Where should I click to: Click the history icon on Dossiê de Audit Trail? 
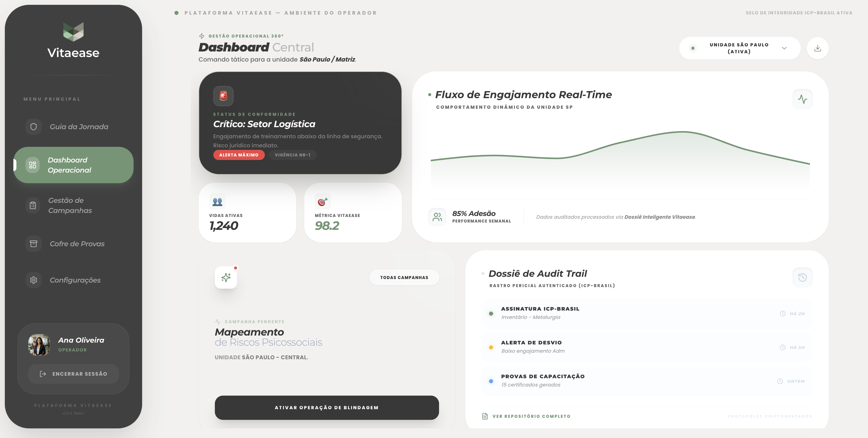point(803,277)
